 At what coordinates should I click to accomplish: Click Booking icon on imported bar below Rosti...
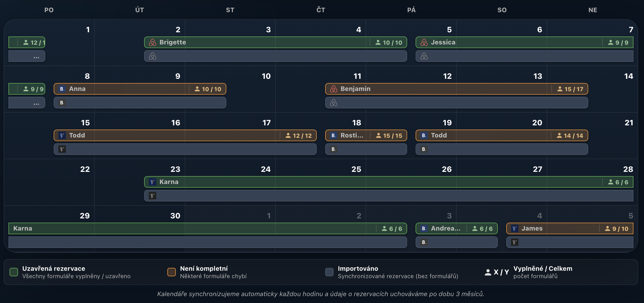pos(333,149)
